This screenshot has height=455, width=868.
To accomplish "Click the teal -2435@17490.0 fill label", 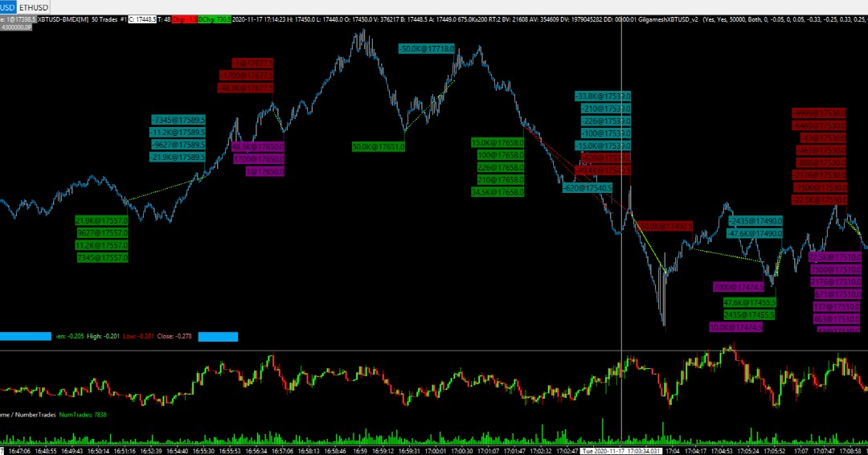I will (x=755, y=221).
